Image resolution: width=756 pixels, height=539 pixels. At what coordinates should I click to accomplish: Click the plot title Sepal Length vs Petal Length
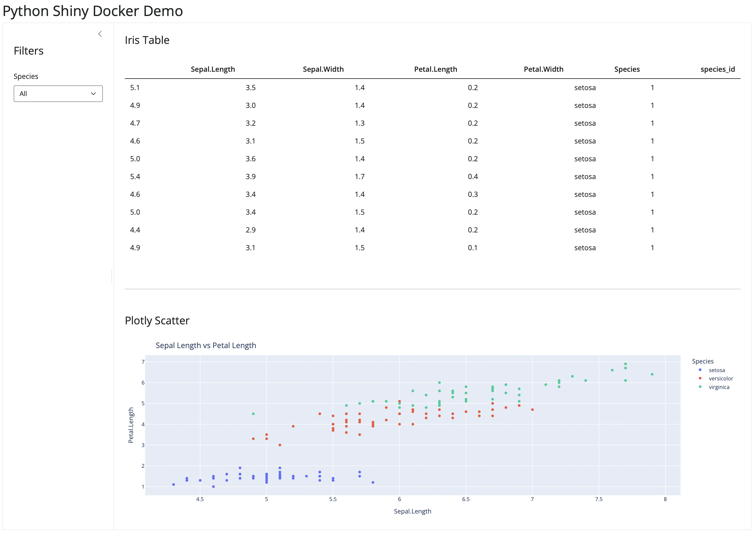click(206, 345)
